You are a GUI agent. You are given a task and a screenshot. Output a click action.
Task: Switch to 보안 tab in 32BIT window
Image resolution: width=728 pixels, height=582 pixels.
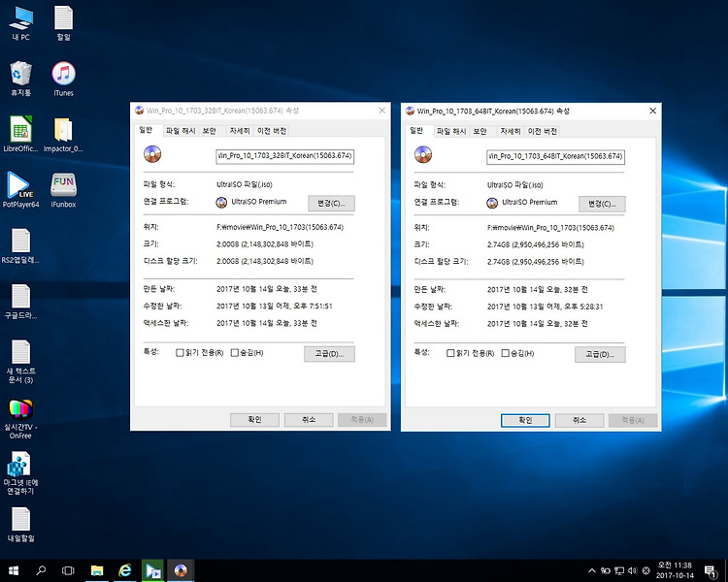(210, 131)
